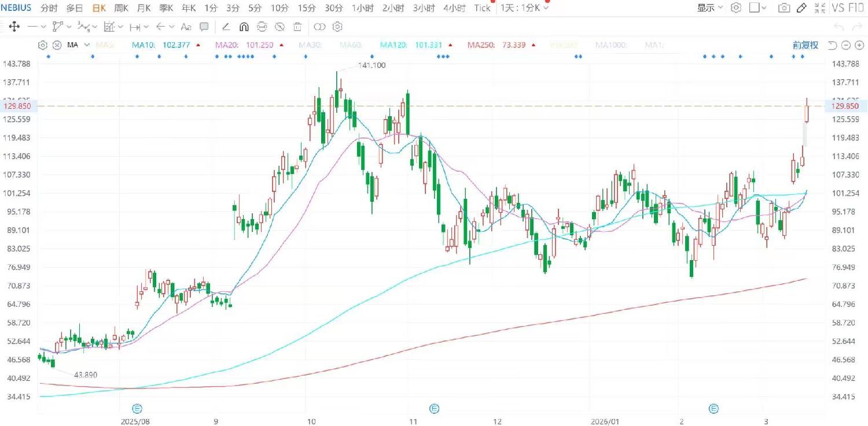Click the trash icon to delete drawings
Image resolution: width=868 pixels, height=426 pixels.
point(297,27)
